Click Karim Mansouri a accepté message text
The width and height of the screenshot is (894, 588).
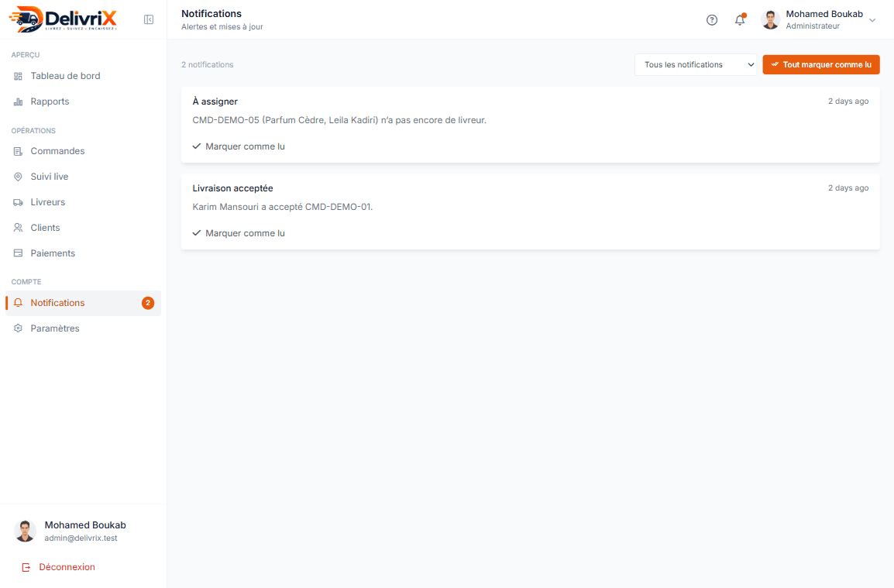tap(282, 207)
